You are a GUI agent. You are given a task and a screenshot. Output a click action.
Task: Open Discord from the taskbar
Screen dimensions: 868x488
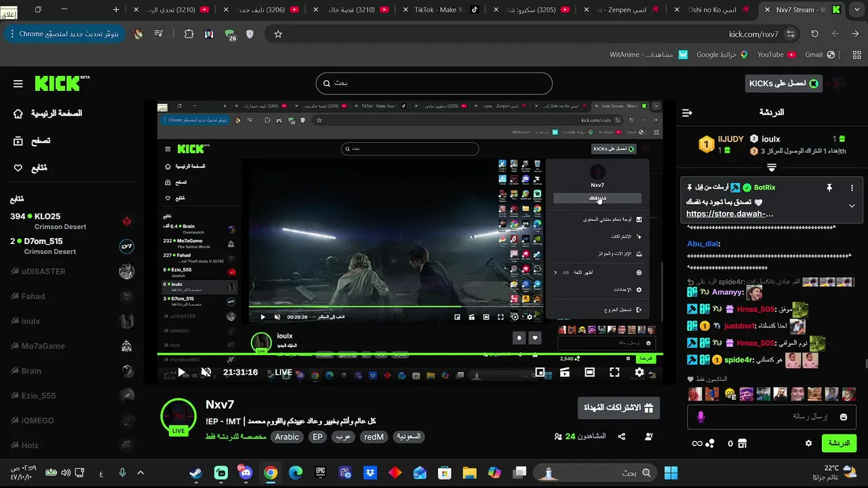(245, 473)
